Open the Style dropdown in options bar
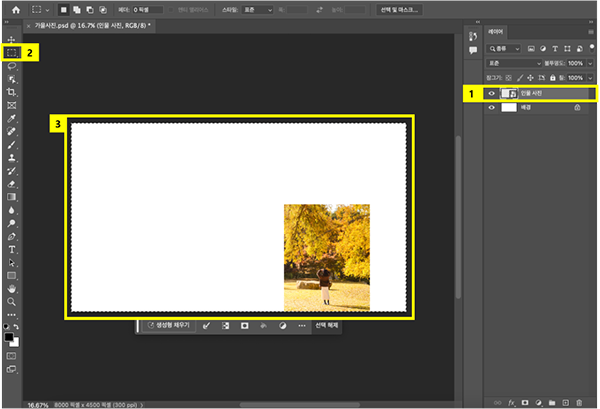The height and width of the screenshot is (409, 600). (257, 10)
